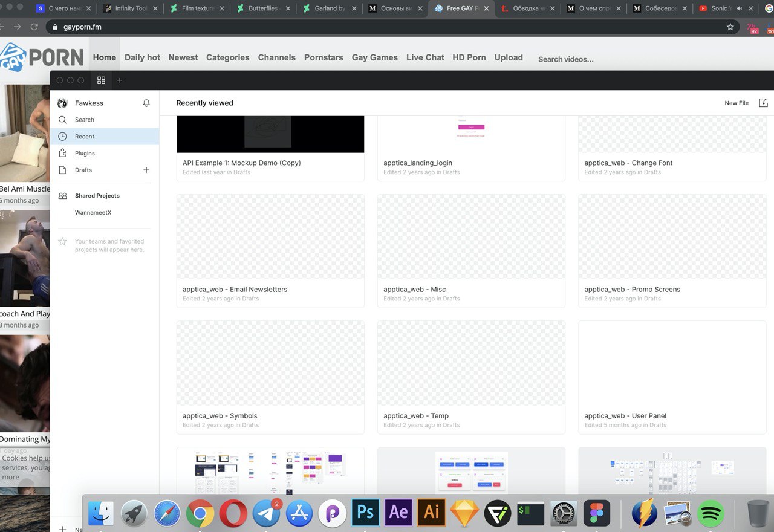Viewport: 774px width, 532px height.
Task: Open Preview from the Dock
Action: tap(677, 513)
